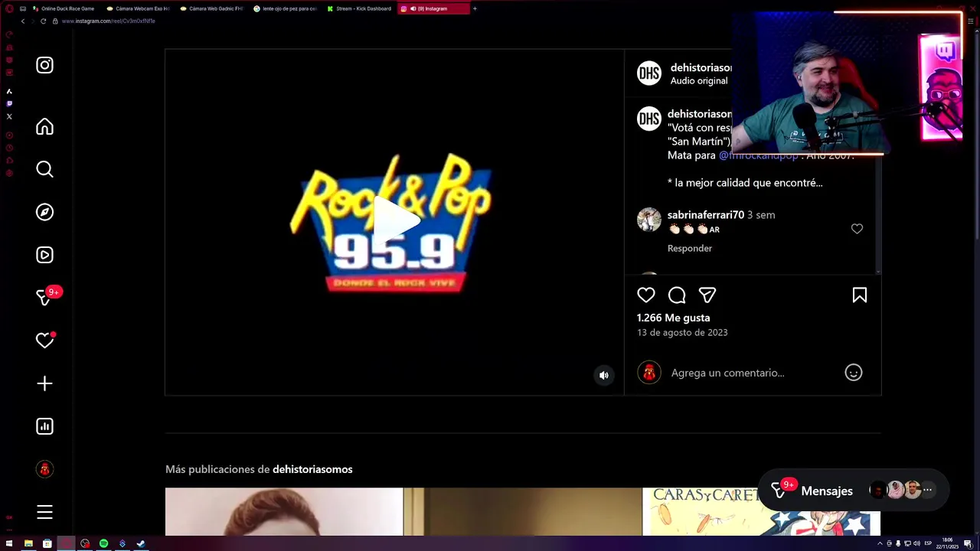Screen dimensions: 980x551
Task: Go to Instagram Home feed
Action: 44,126
